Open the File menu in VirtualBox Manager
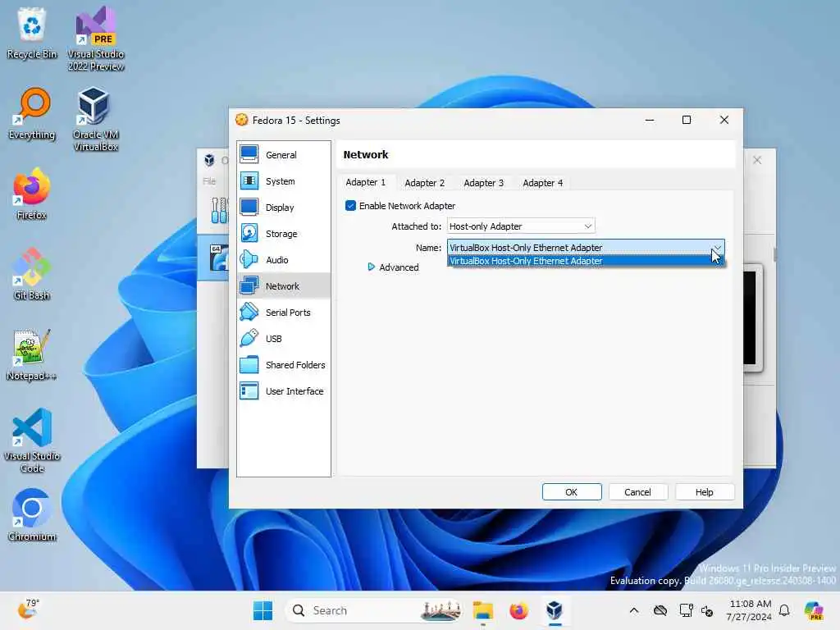The image size is (840, 630). [x=209, y=181]
